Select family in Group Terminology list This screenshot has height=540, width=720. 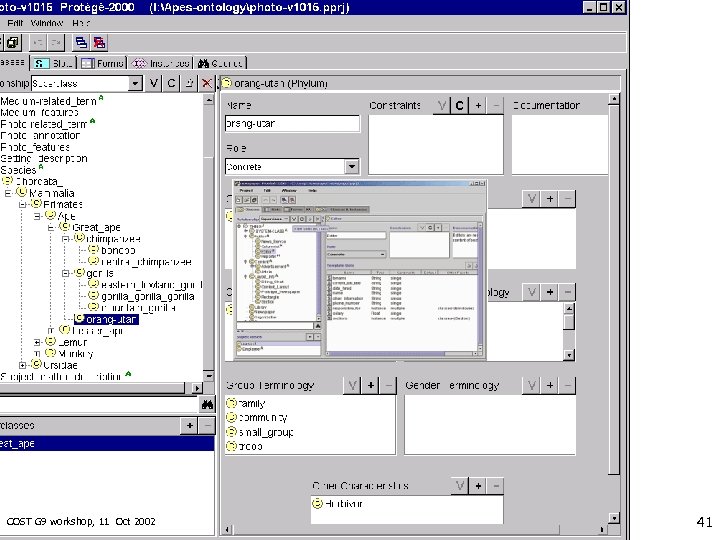pos(252,404)
